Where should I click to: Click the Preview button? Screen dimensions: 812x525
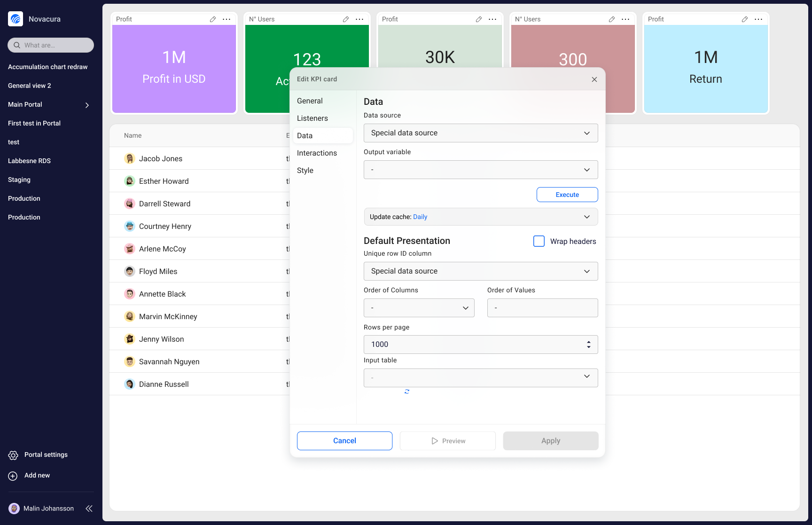pos(447,441)
